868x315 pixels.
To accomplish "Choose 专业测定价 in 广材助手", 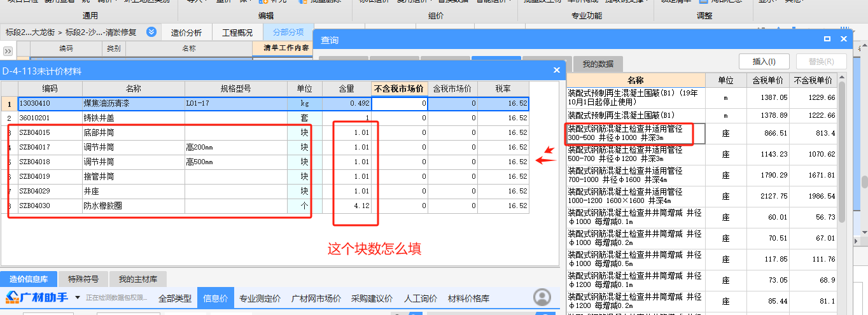I will pos(260,298).
